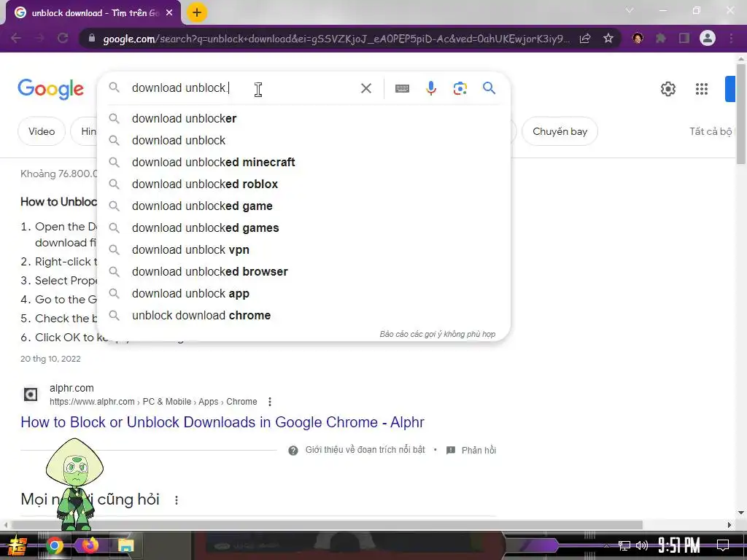Click the alphr.com favicon

pos(31,394)
